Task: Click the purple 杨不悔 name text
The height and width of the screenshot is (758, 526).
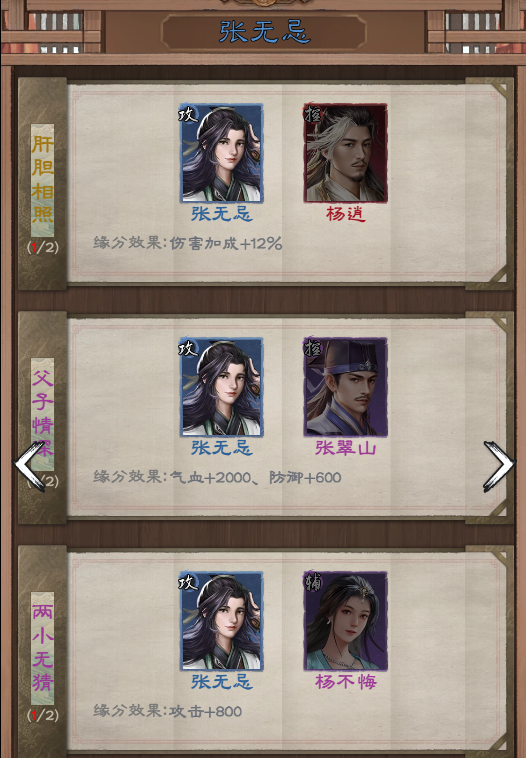Action: click(346, 682)
